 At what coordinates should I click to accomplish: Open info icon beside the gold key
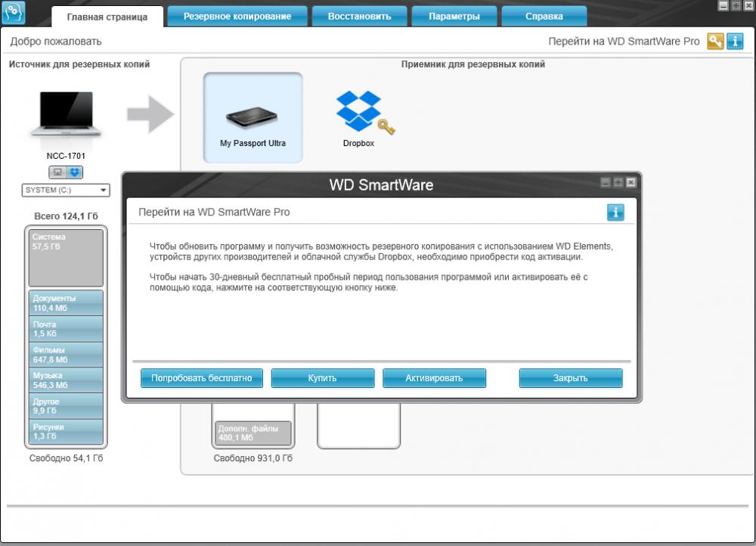point(735,42)
